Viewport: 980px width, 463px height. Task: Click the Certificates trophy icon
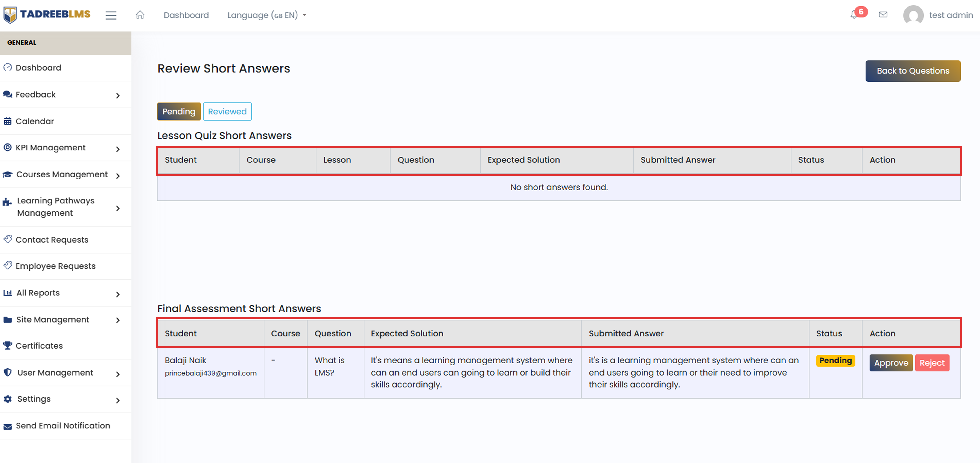click(x=8, y=346)
